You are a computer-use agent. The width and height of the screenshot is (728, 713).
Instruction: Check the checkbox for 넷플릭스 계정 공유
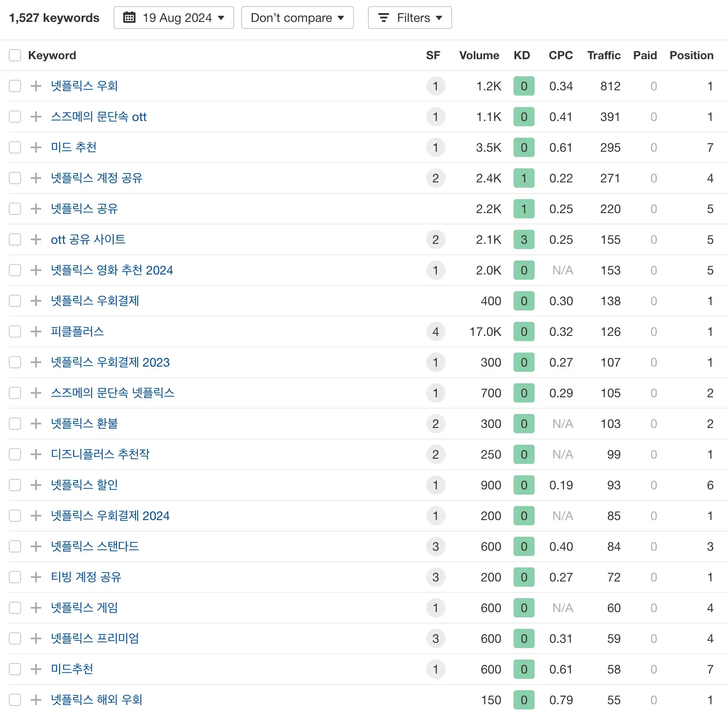15,178
